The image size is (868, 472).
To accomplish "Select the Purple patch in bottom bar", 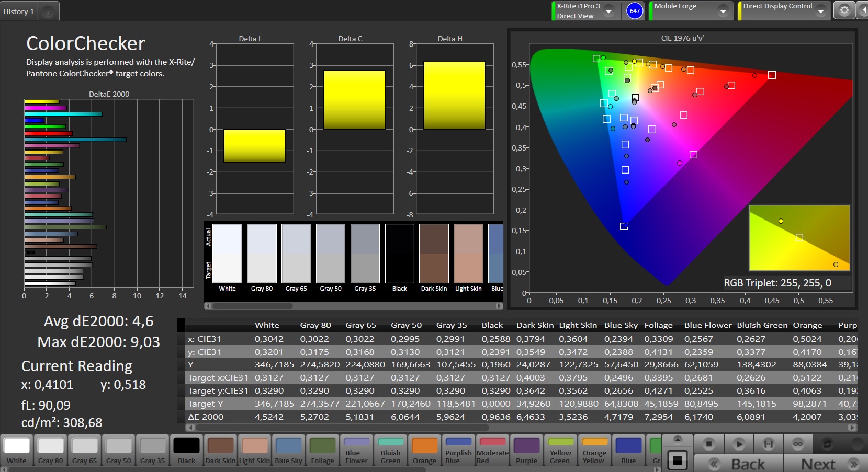I will [526, 450].
